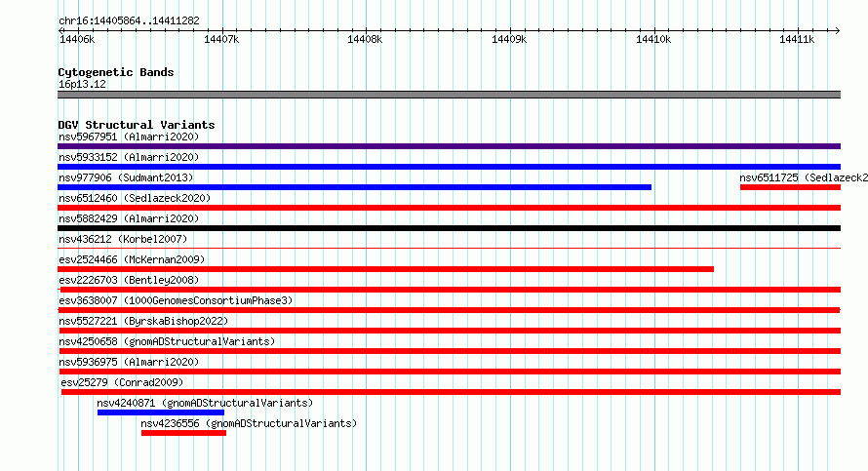The width and height of the screenshot is (868, 471).
Task: Select the red nsv4250658 variant bar
Action: [x=450, y=351]
